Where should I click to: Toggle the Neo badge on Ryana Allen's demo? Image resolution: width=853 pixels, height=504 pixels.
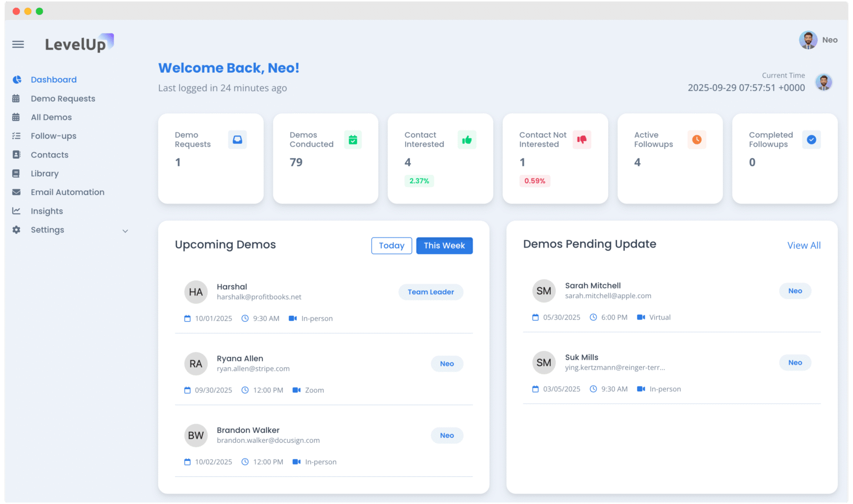point(447,364)
